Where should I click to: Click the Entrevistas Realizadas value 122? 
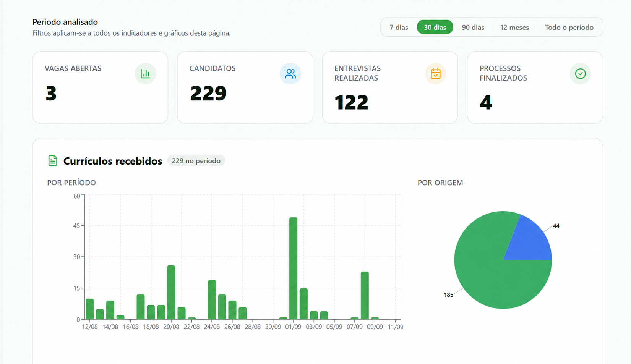pos(351,102)
